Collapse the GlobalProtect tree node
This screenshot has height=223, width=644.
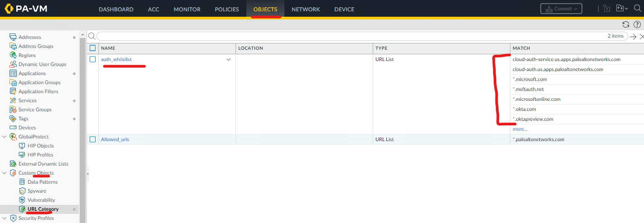[x=5, y=137]
